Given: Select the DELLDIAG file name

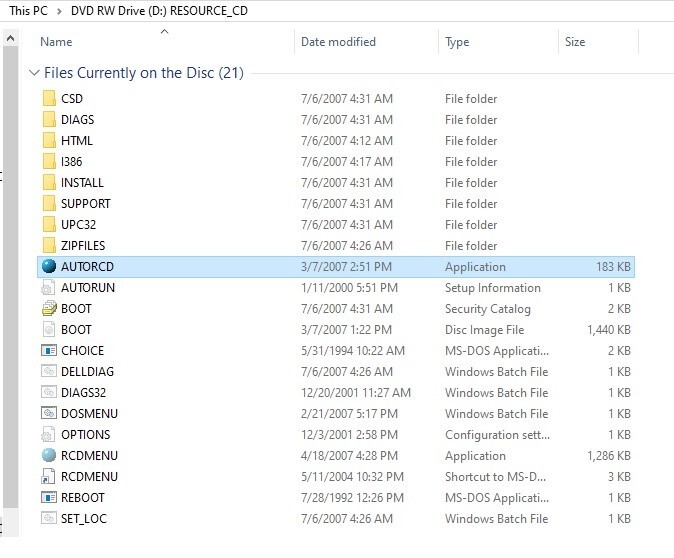Looking at the screenshot, I should [88, 371].
